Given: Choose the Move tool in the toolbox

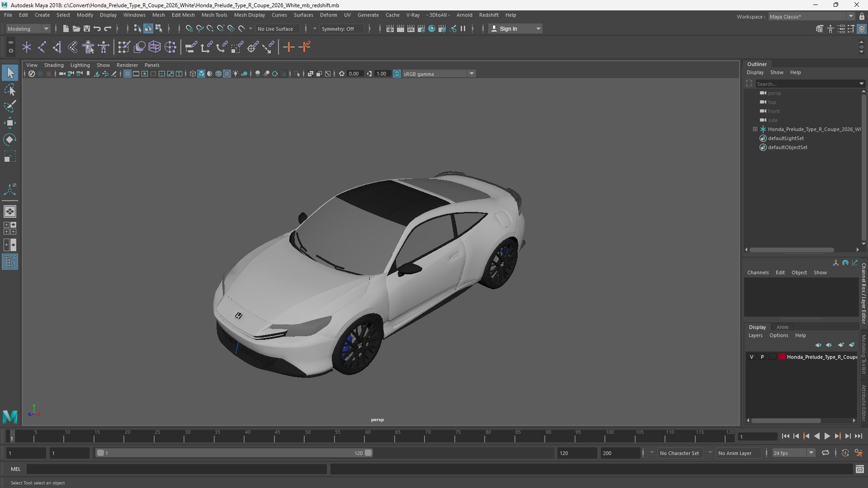Looking at the screenshot, I should point(10,123).
